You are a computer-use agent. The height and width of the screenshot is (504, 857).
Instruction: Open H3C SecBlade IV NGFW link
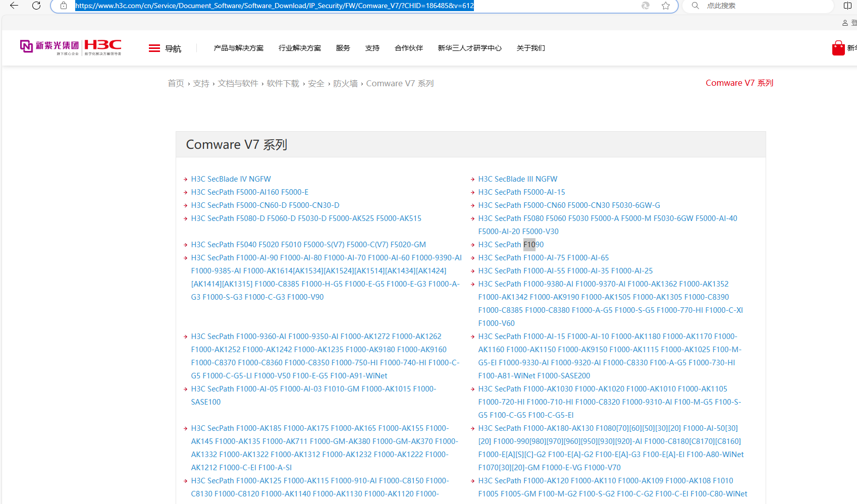[231, 179]
